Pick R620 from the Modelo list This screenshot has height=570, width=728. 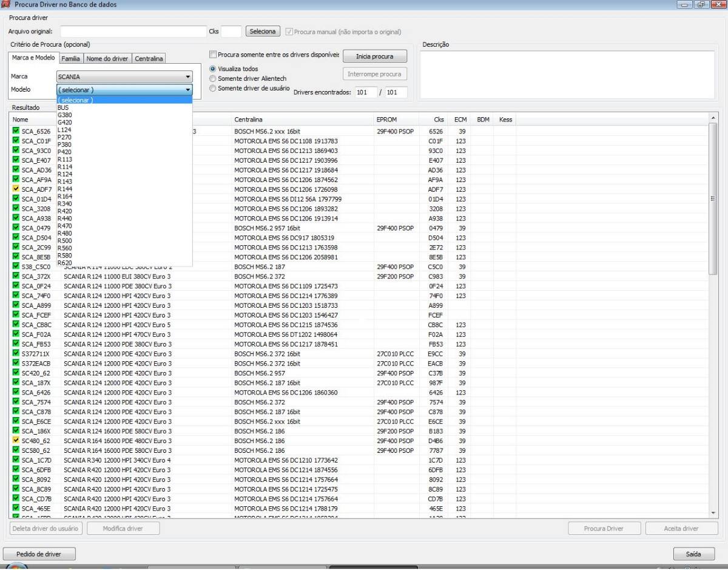pos(124,263)
